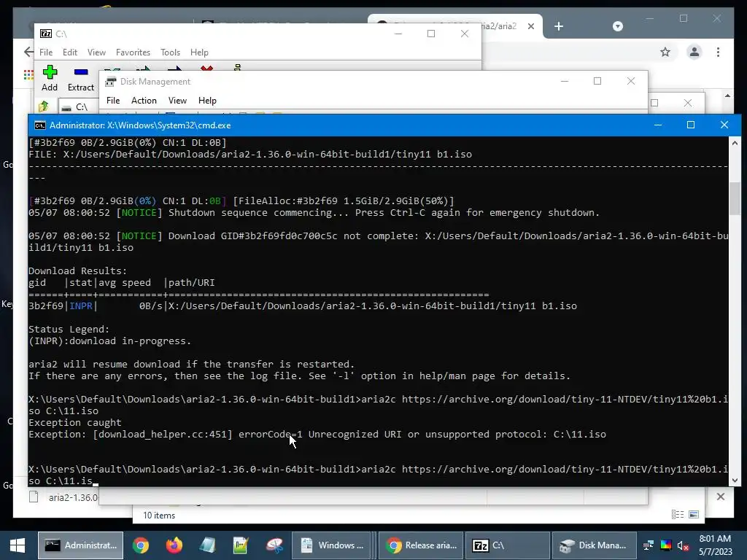Maximize the Disk Management window
Screen dimensions: 747x560
coord(597,81)
